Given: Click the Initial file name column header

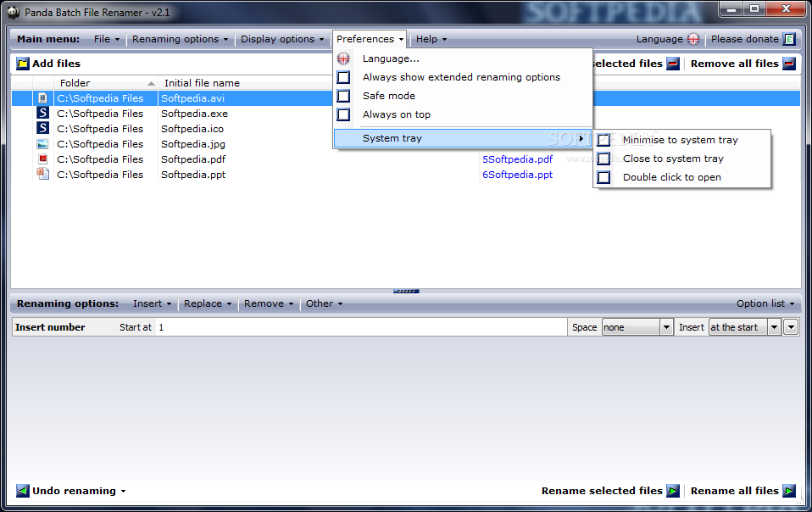Looking at the screenshot, I should (x=202, y=83).
